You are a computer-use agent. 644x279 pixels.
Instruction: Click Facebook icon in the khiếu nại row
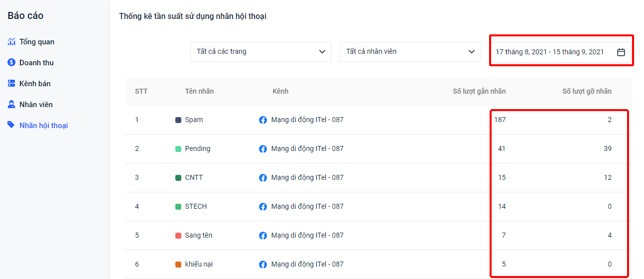click(x=263, y=265)
